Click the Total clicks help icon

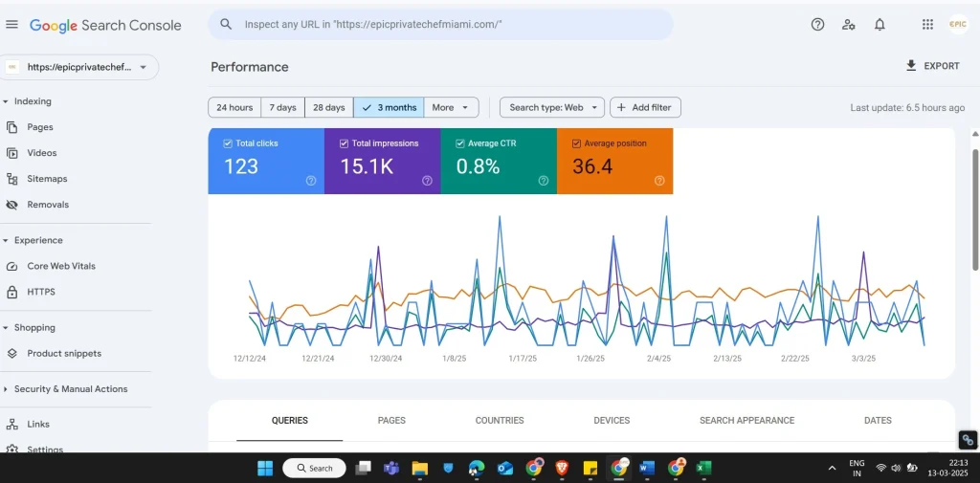point(311,181)
